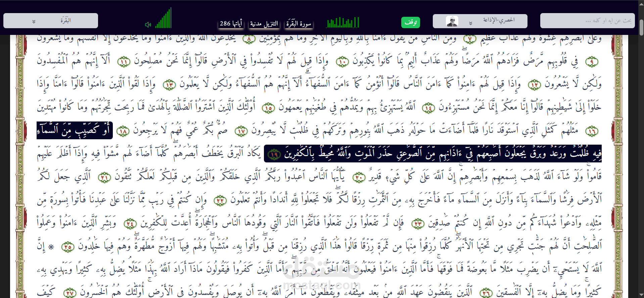Screen dimensions: 644x298
Task: Click the verse 22 end marker
Action: [220, 200]
